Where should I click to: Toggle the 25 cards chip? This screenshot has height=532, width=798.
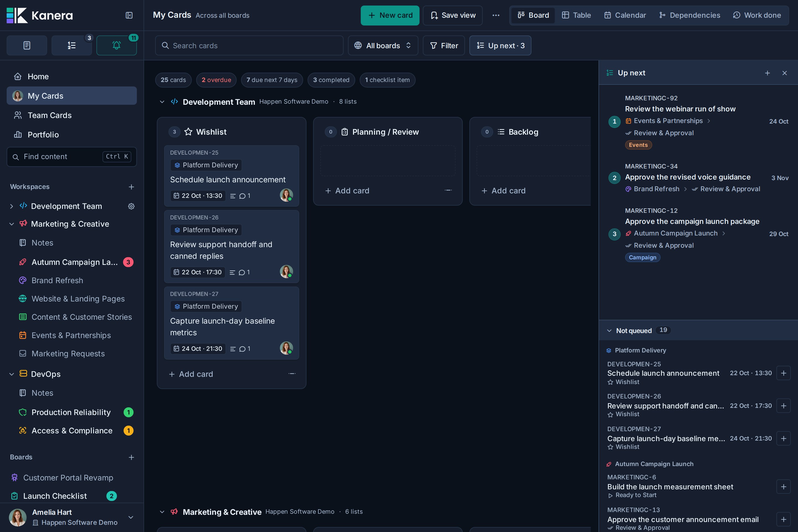tap(173, 80)
